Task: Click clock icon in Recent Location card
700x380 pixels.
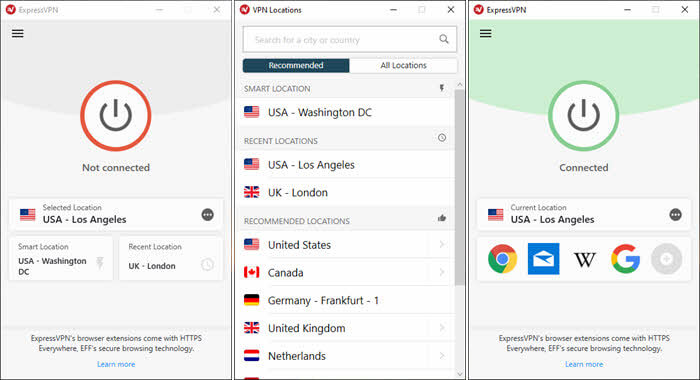Action: [207, 264]
